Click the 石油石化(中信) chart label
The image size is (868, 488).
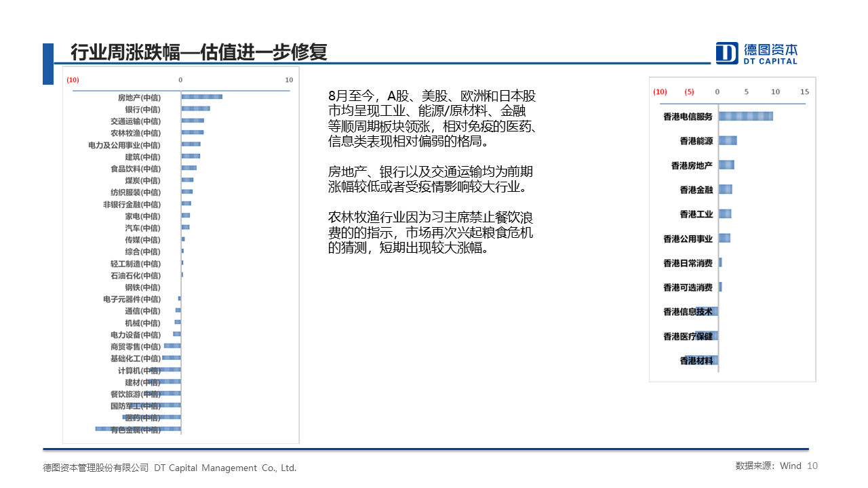tap(136, 275)
